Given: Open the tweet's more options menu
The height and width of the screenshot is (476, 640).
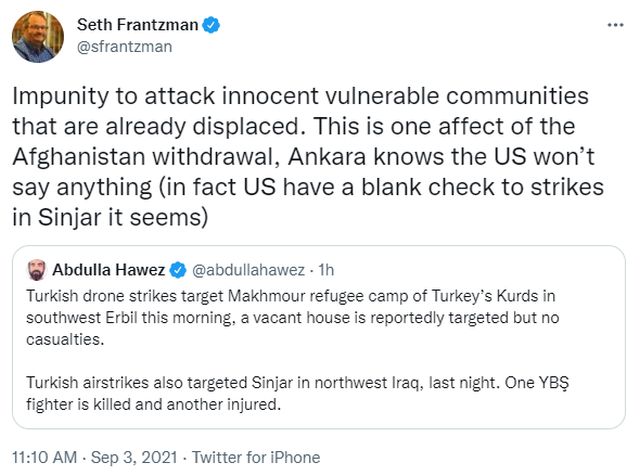Looking at the screenshot, I should 612,23.
